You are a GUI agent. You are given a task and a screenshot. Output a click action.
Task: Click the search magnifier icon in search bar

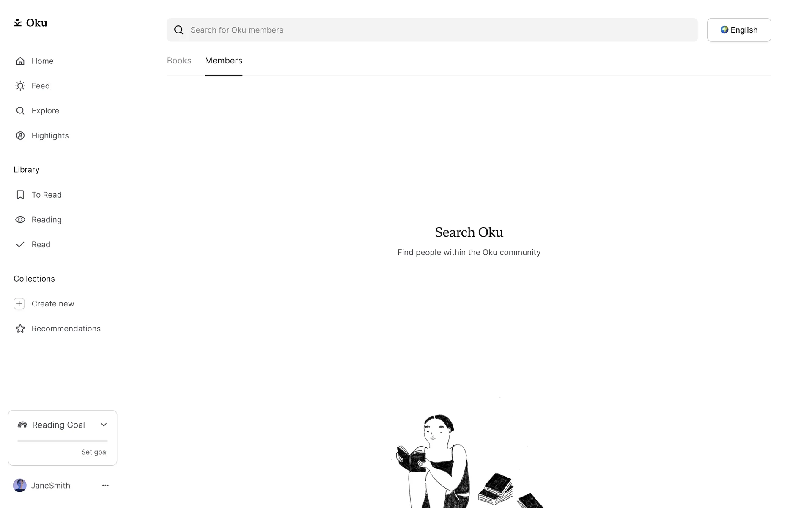click(x=179, y=30)
